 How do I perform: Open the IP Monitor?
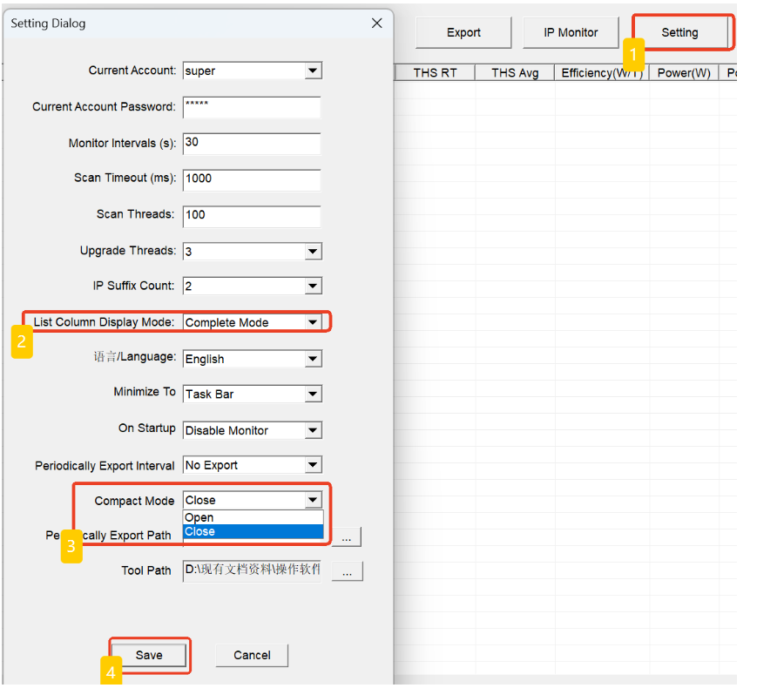pyautogui.click(x=571, y=32)
